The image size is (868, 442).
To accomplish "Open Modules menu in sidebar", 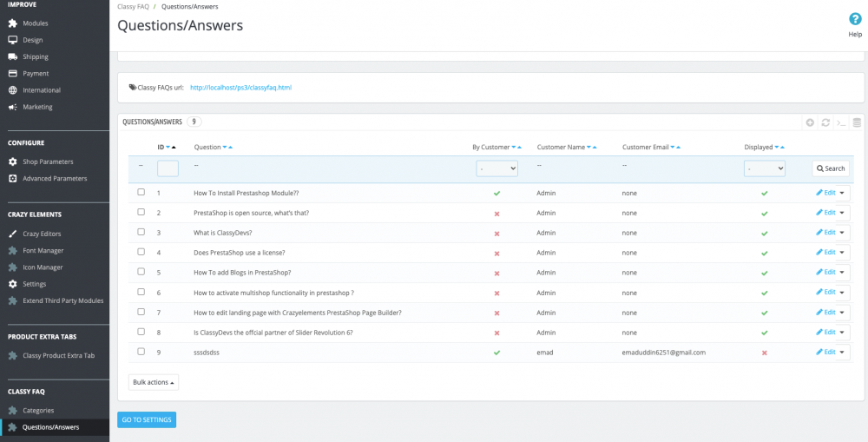I will (x=36, y=23).
